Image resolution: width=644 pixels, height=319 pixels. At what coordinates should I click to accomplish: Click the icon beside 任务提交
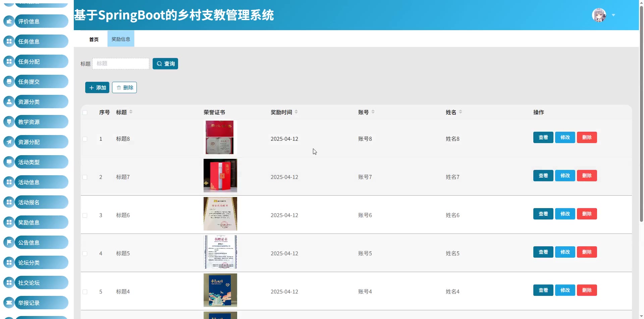9,82
